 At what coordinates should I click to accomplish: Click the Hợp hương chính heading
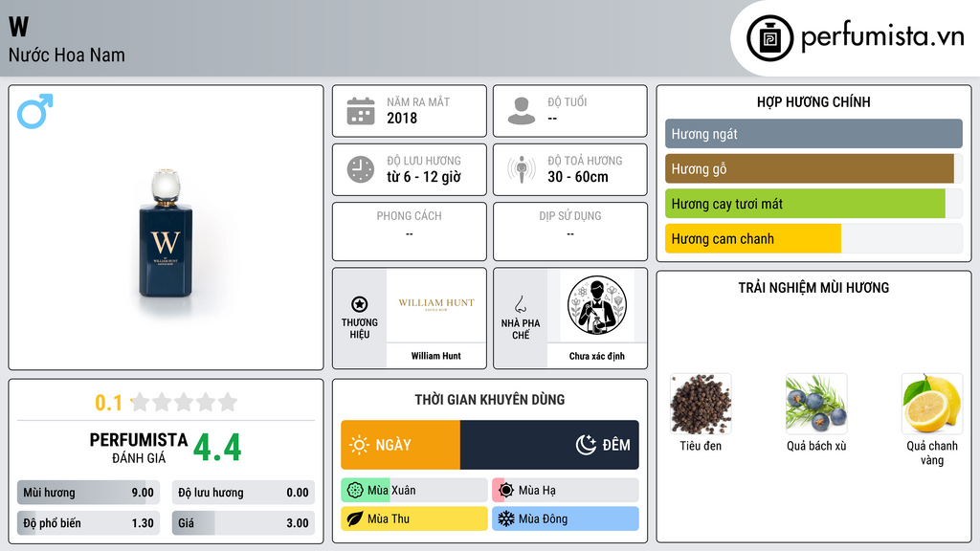coord(813,101)
